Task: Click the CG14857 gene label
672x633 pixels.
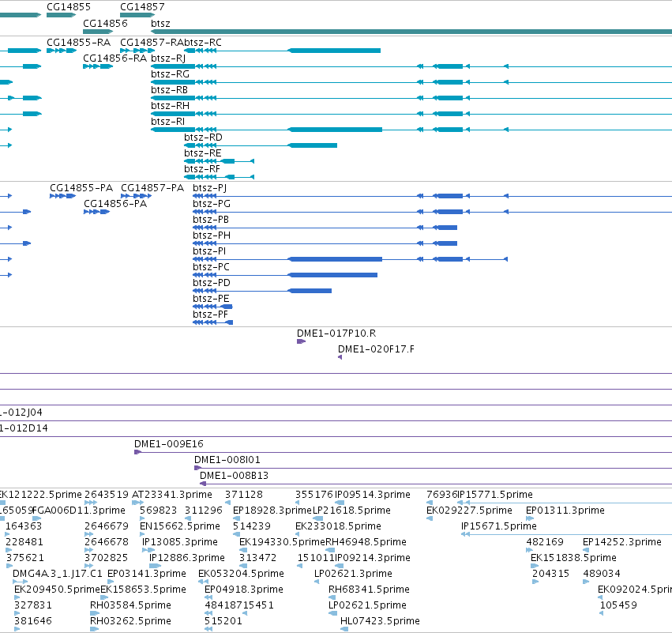Action: [x=142, y=7]
